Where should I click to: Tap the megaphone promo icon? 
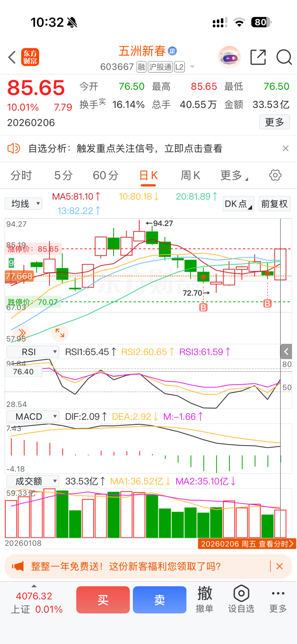[x=18, y=566]
